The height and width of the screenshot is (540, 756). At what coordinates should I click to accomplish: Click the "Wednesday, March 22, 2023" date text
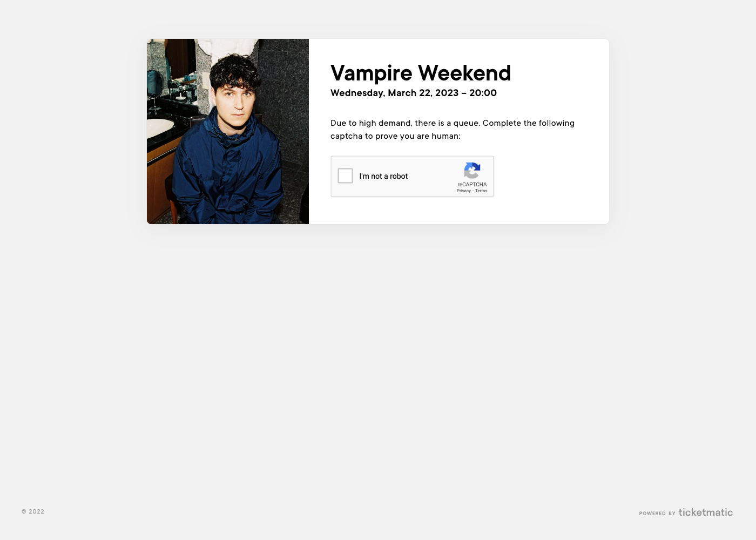point(394,93)
